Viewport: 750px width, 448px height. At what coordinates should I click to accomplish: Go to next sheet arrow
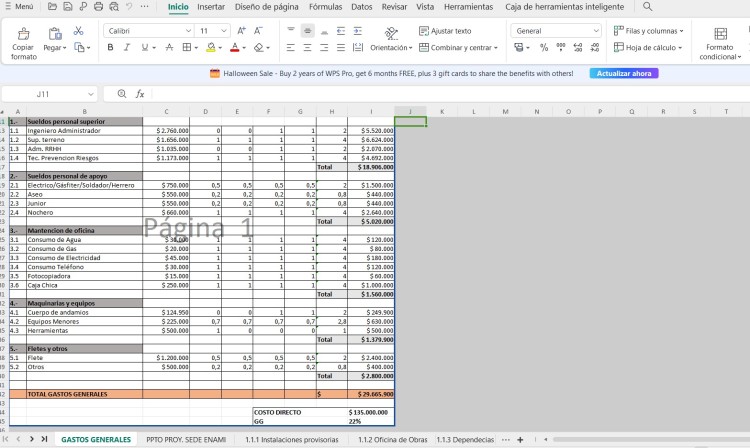pos(32,439)
